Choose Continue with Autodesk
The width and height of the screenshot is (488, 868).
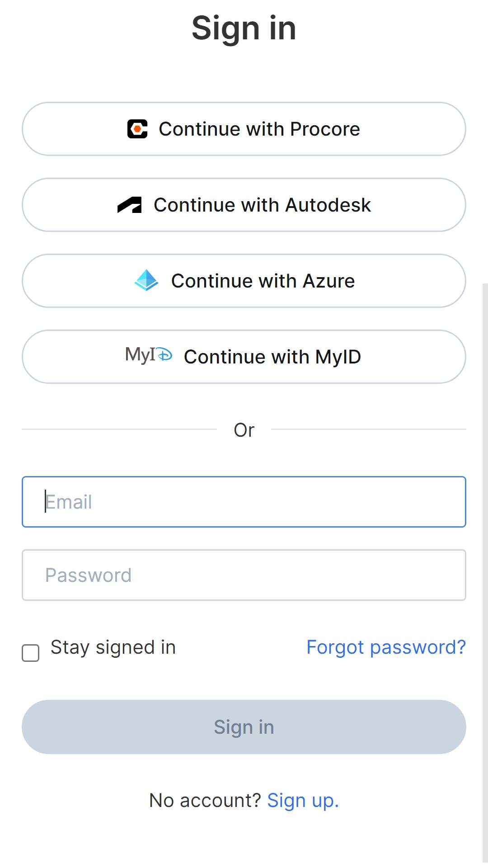(244, 205)
